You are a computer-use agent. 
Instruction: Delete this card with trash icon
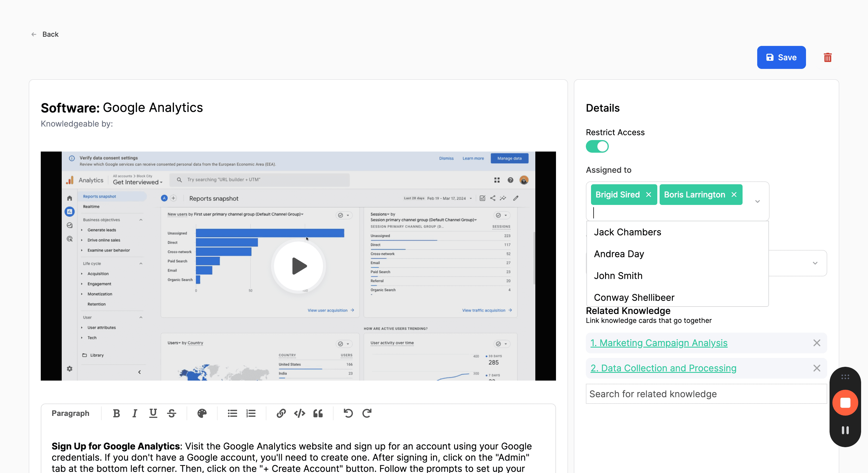pos(828,58)
